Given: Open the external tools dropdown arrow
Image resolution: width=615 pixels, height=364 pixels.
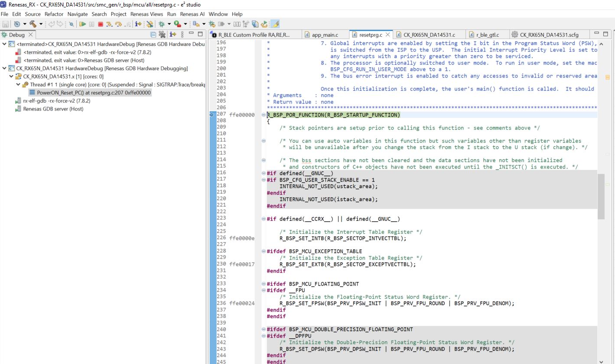Looking at the screenshot, I should click(185, 24).
